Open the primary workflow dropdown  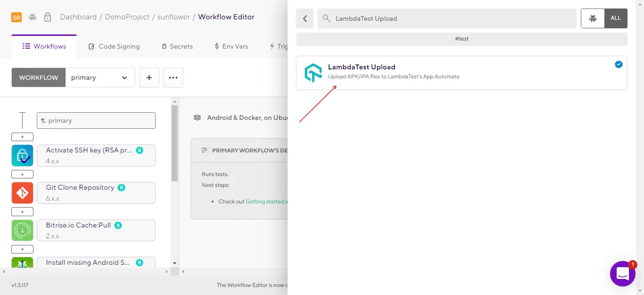click(x=99, y=78)
